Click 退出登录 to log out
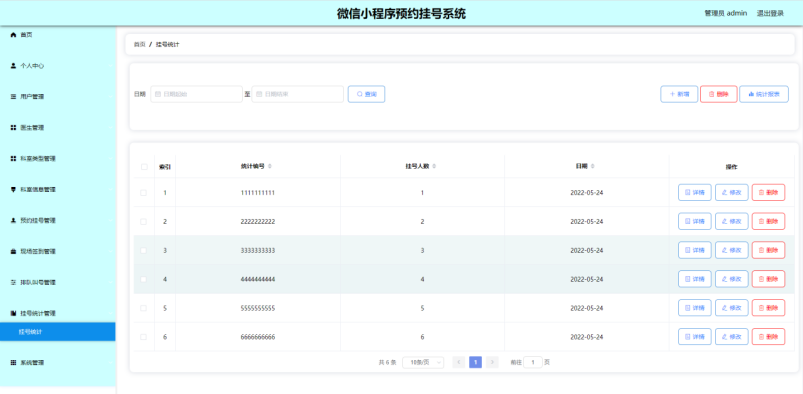The width and height of the screenshot is (803, 394). [x=770, y=13]
